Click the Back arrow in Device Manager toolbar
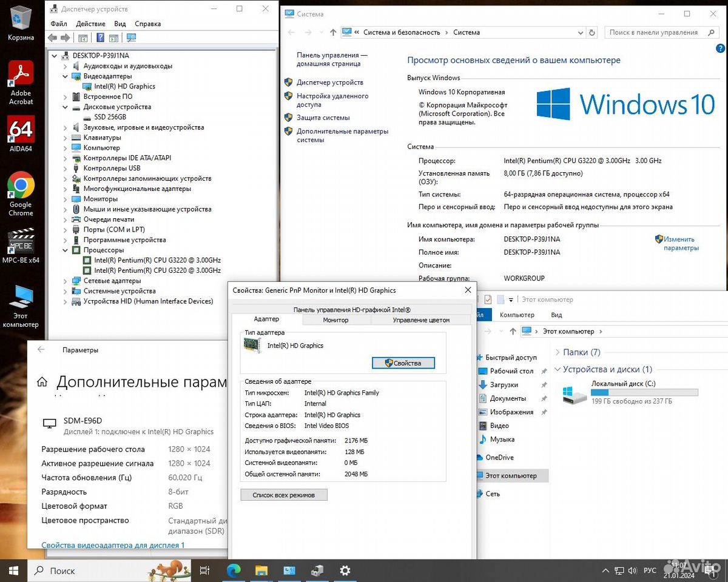This screenshot has height=582, width=728. point(52,38)
